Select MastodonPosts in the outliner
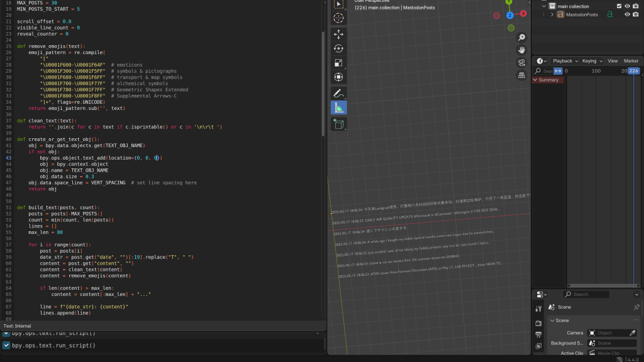The image size is (644, 362). click(x=582, y=14)
